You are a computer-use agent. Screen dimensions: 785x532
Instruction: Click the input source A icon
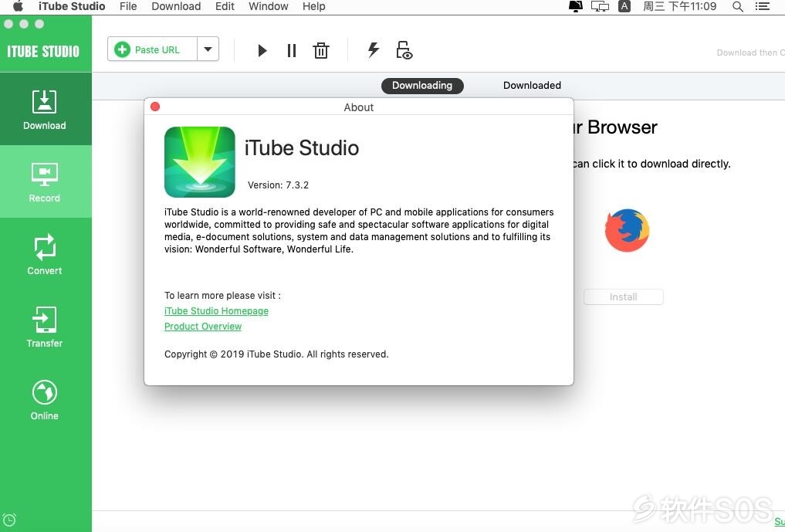point(624,6)
